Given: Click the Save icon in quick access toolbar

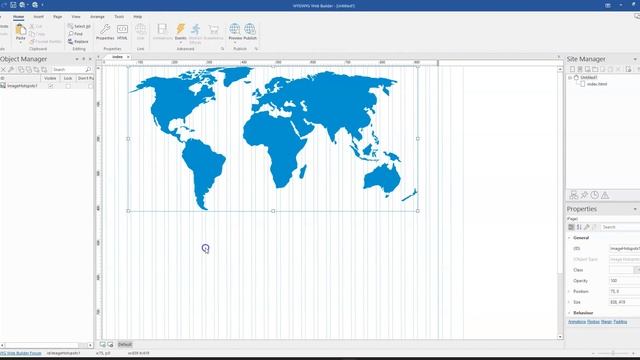Looking at the screenshot, I should [x=13, y=5].
